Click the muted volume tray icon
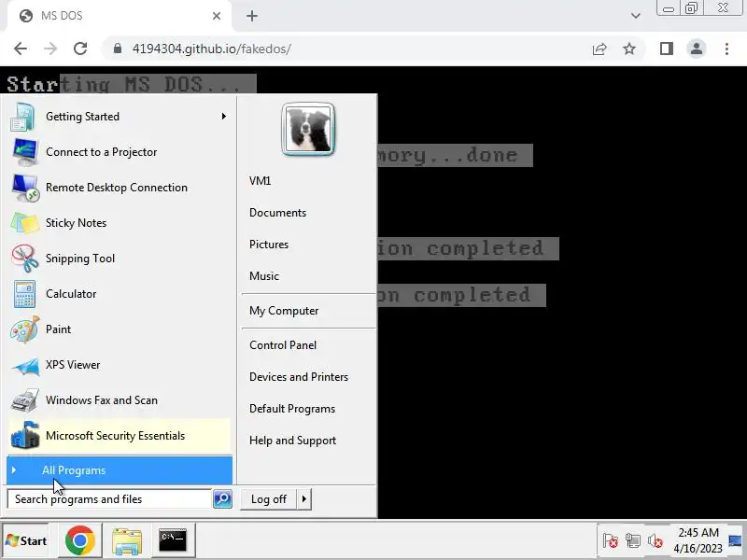This screenshot has width=747, height=560. click(x=655, y=540)
